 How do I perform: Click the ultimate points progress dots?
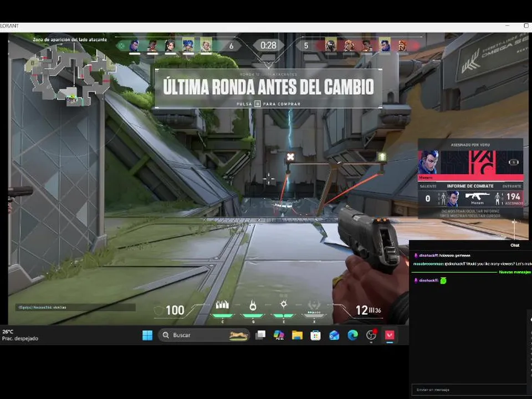coord(314,312)
